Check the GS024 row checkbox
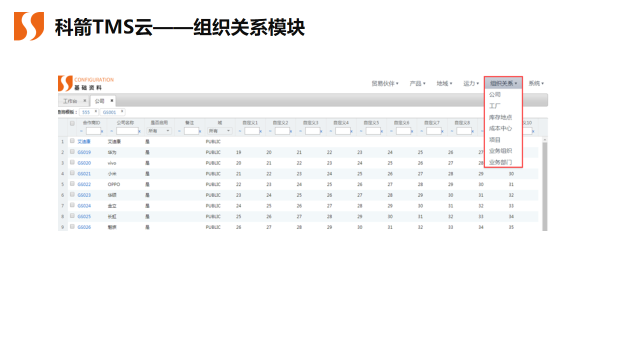This screenshot has width=640, height=360. (x=72, y=205)
